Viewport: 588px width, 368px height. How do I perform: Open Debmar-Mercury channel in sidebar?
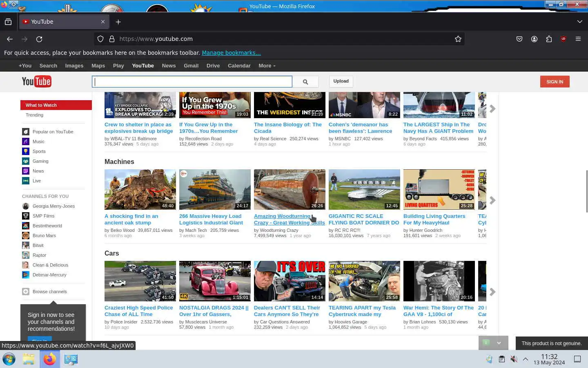click(x=49, y=275)
